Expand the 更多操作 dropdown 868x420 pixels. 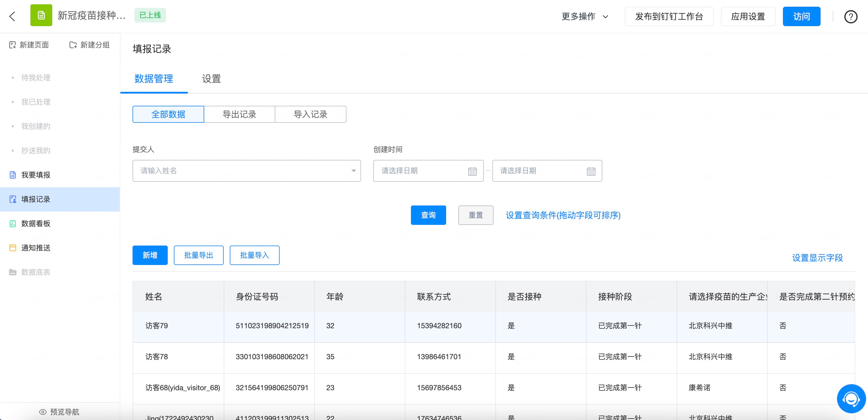(585, 16)
